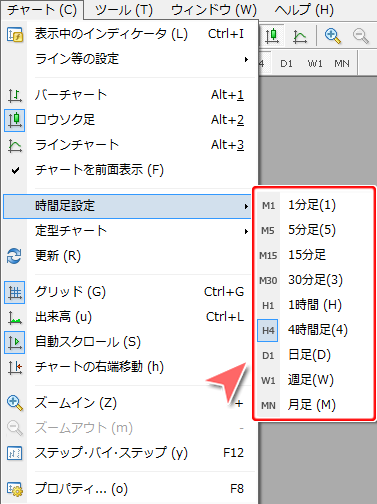Click the M15 timeframe icon

(268, 256)
